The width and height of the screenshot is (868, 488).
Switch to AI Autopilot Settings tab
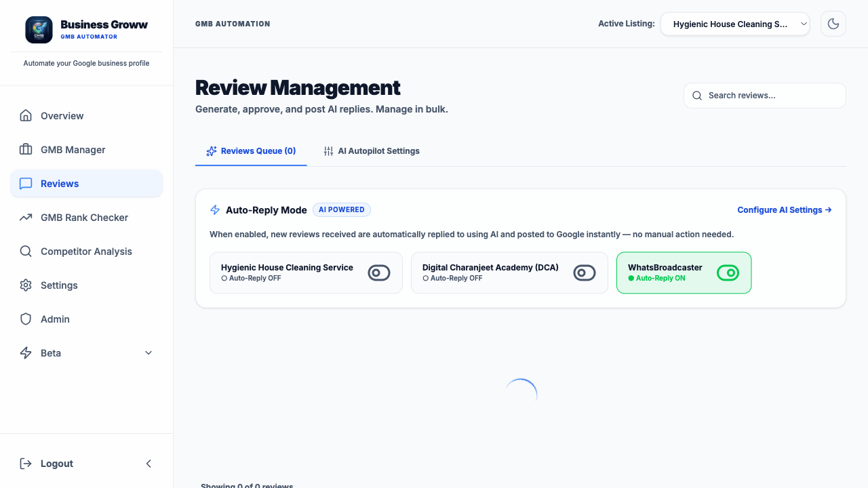click(x=372, y=151)
